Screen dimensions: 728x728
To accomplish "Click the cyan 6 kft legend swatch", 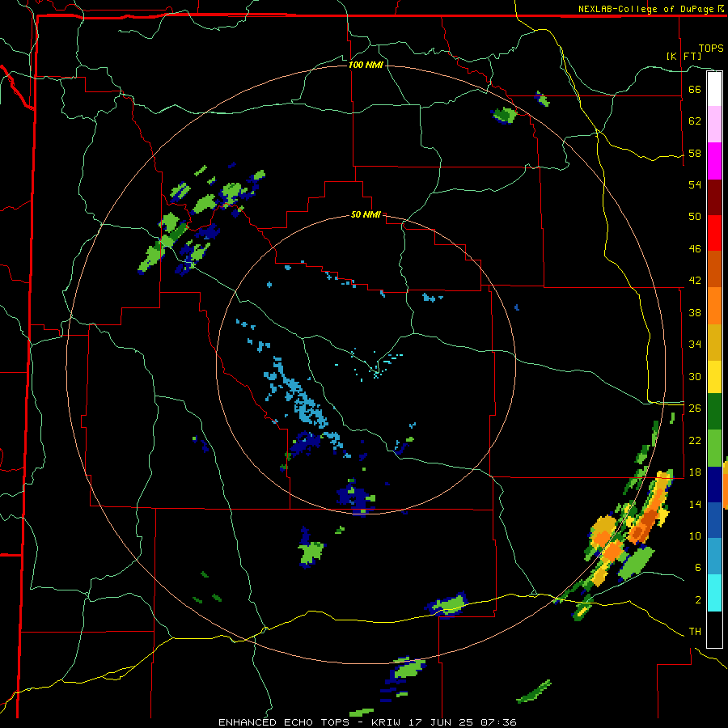I will (714, 593).
